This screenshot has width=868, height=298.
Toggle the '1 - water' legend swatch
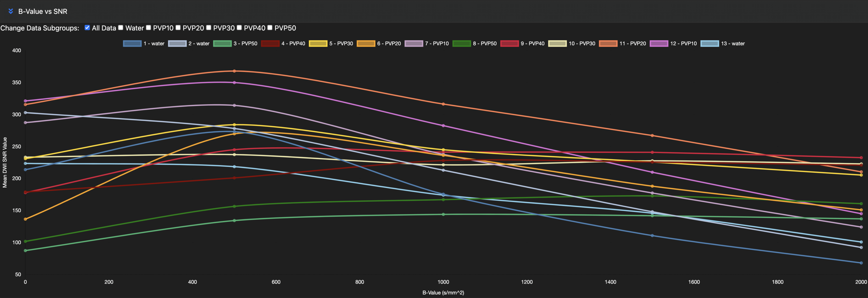point(132,43)
